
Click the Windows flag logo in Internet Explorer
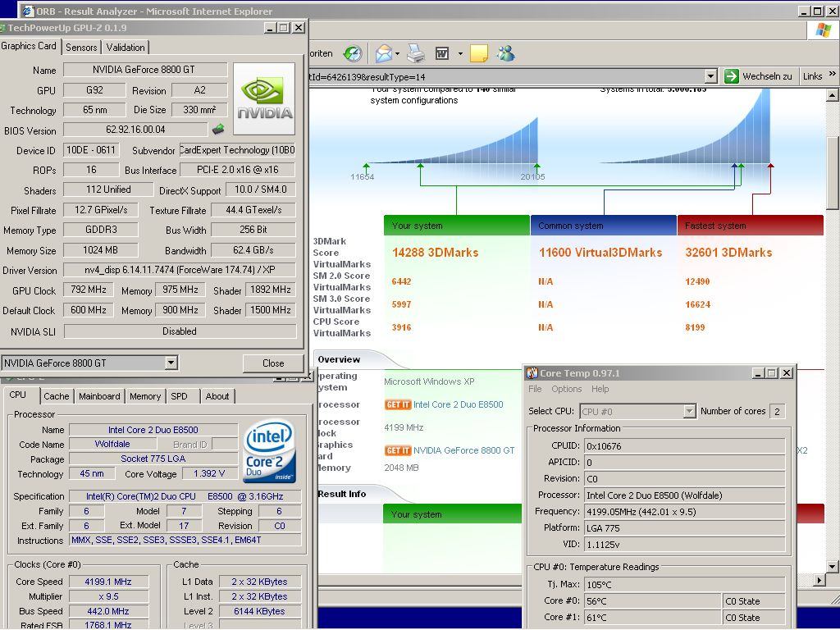tap(823, 30)
